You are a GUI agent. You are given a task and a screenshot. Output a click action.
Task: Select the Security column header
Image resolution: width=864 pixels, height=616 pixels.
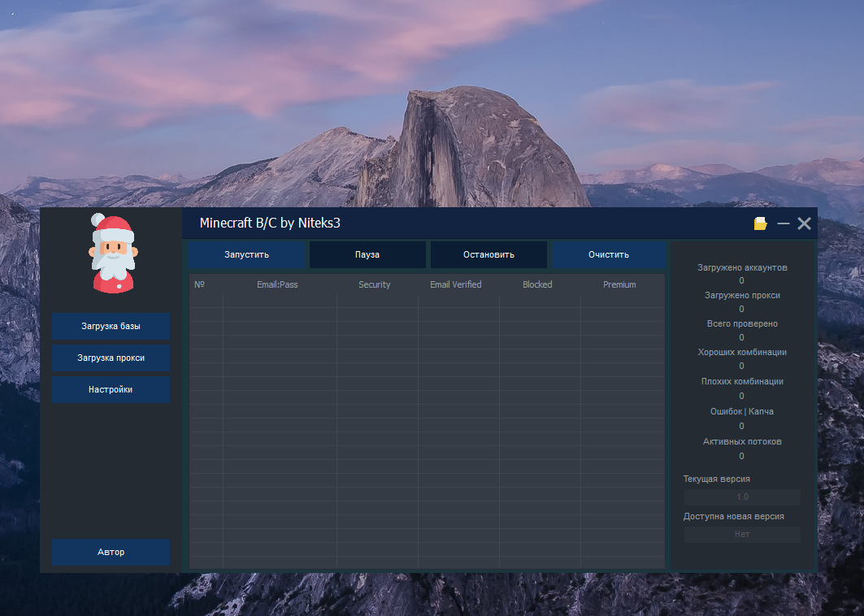tap(375, 284)
